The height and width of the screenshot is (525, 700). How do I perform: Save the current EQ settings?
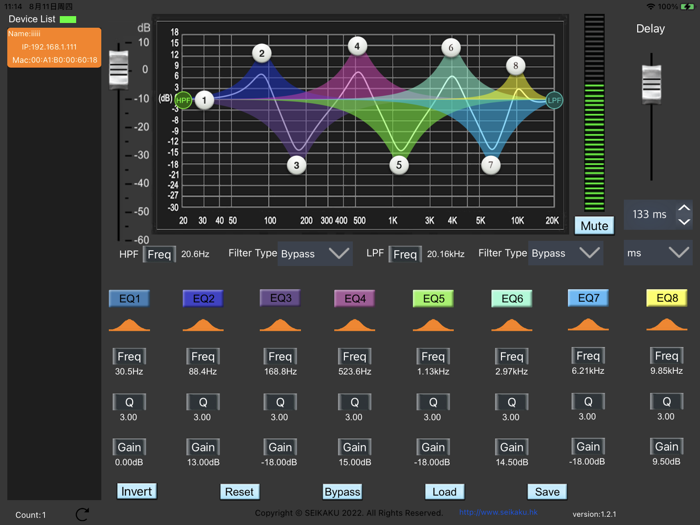547,492
